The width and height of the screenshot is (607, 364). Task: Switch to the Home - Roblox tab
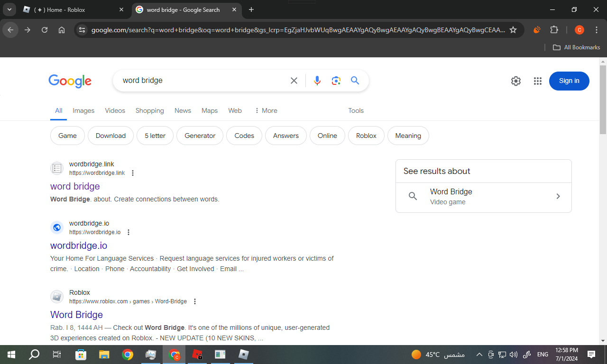pyautogui.click(x=74, y=9)
